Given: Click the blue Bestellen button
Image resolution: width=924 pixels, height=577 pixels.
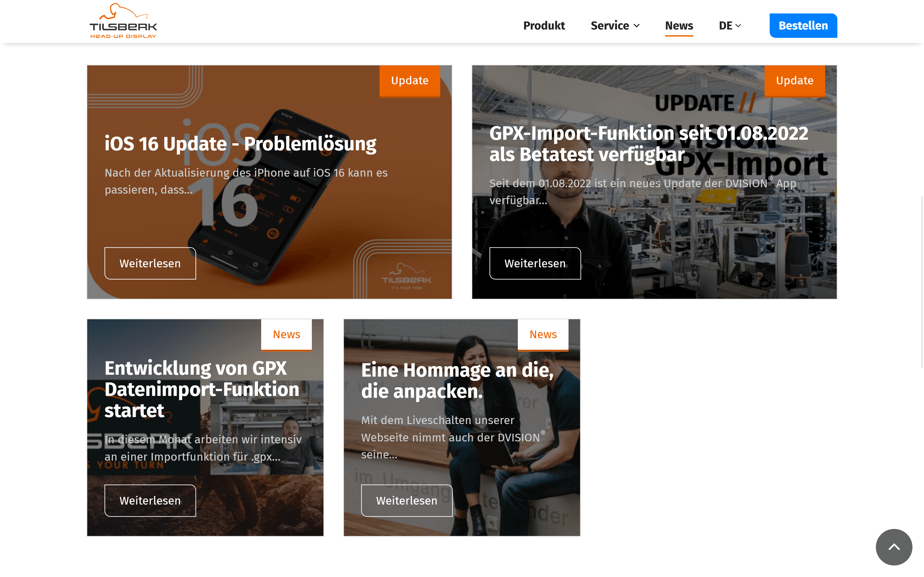Looking at the screenshot, I should [803, 26].
